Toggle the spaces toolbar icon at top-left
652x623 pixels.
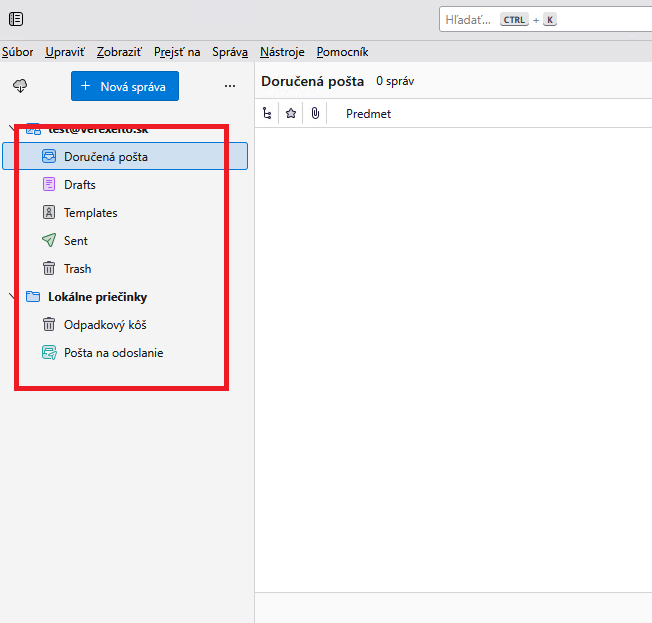pyautogui.click(x=16, y=19)
